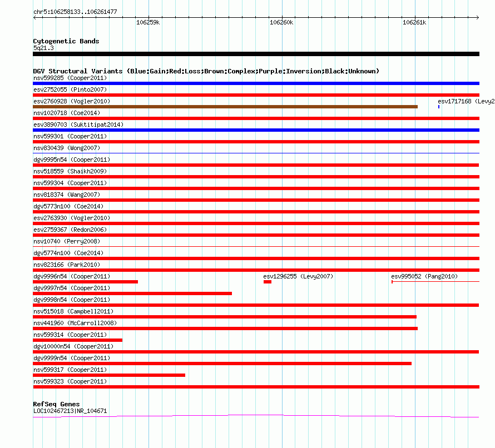Select the red nsv599317 loss bar
This screenshot has width=495, height=448.
[x=109, y=375]
